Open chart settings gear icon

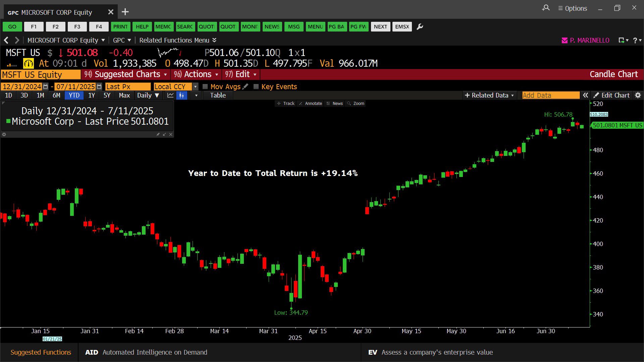[638, 95]
